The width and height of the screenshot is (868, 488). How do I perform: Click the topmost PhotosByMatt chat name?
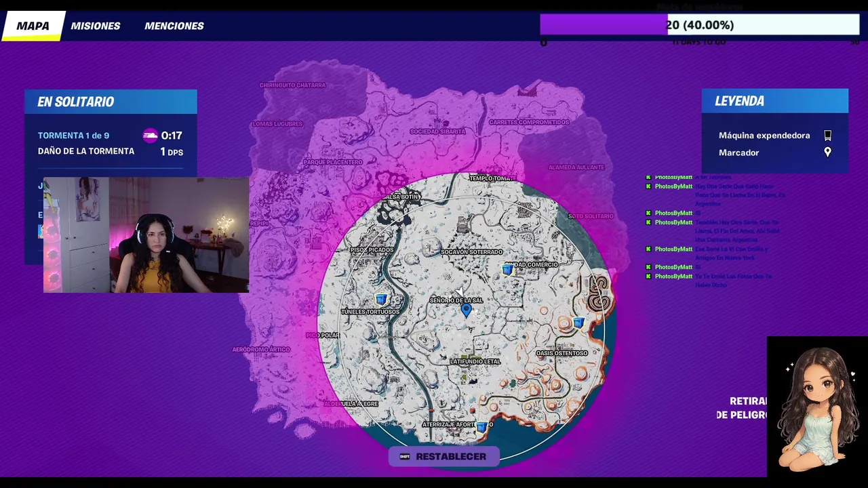point(673,178)
